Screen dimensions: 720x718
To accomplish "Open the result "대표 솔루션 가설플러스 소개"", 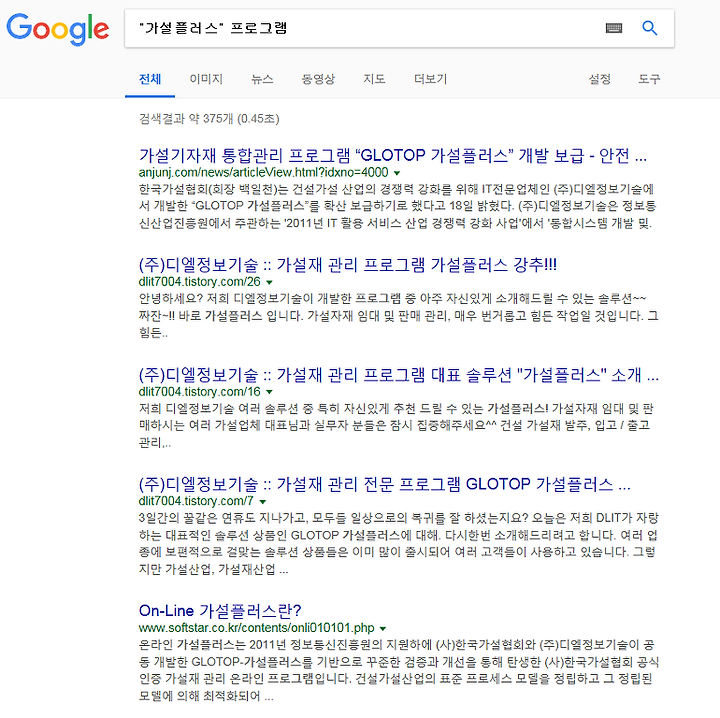I will point(399,375).
